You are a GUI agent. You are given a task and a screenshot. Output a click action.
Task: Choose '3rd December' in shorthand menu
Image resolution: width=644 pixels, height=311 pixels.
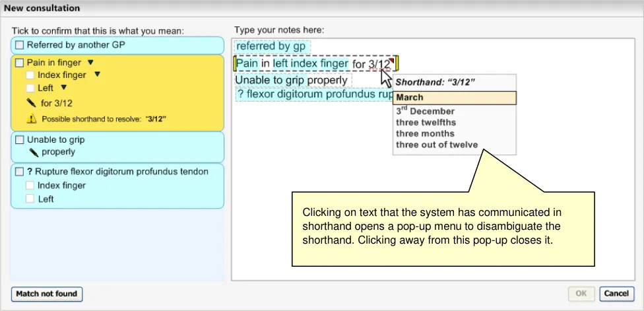coord(425,111)
